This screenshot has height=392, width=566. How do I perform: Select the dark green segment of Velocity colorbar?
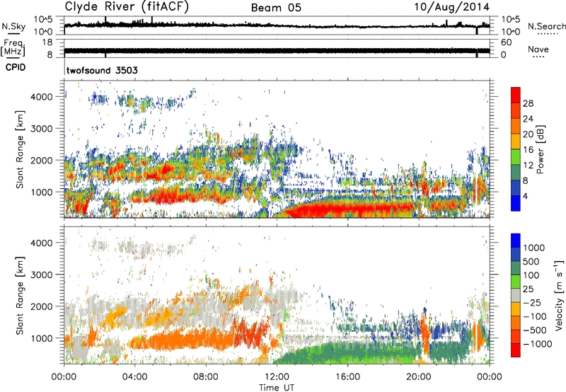click(516, 268)
